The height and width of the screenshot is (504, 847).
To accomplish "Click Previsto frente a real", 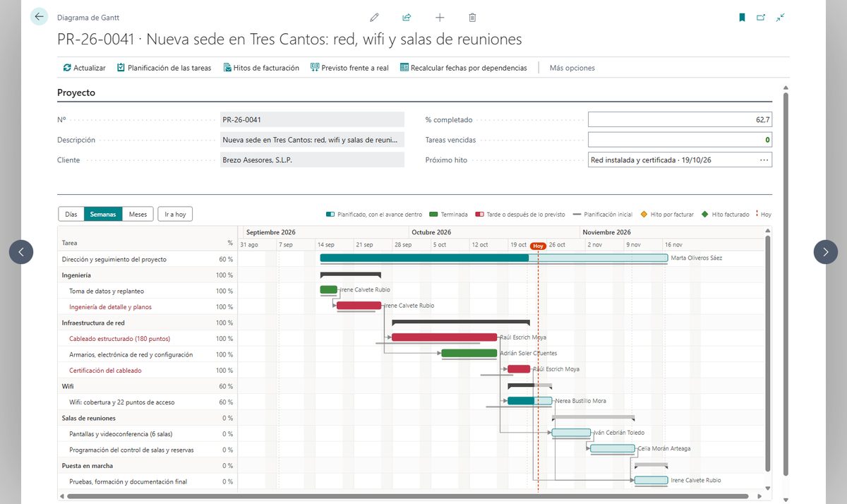I will [x=349, y=68].
